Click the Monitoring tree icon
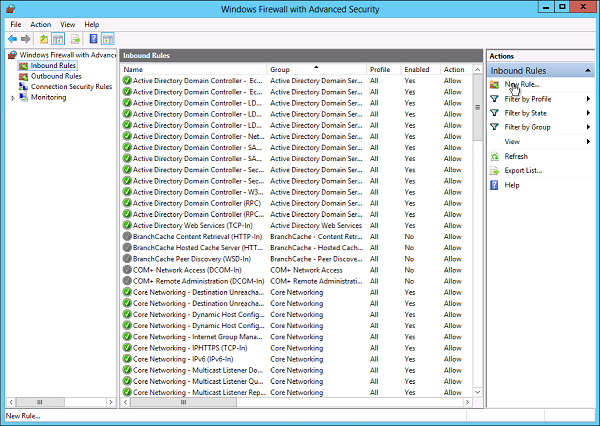600x426 pixels. click(23, 97)
